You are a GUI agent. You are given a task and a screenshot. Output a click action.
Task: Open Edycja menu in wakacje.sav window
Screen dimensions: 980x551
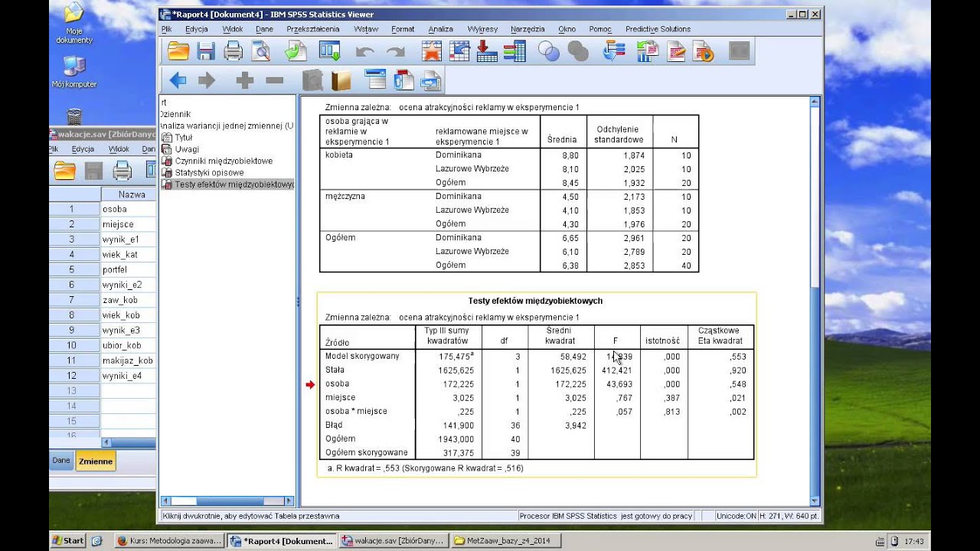(83, 149)
